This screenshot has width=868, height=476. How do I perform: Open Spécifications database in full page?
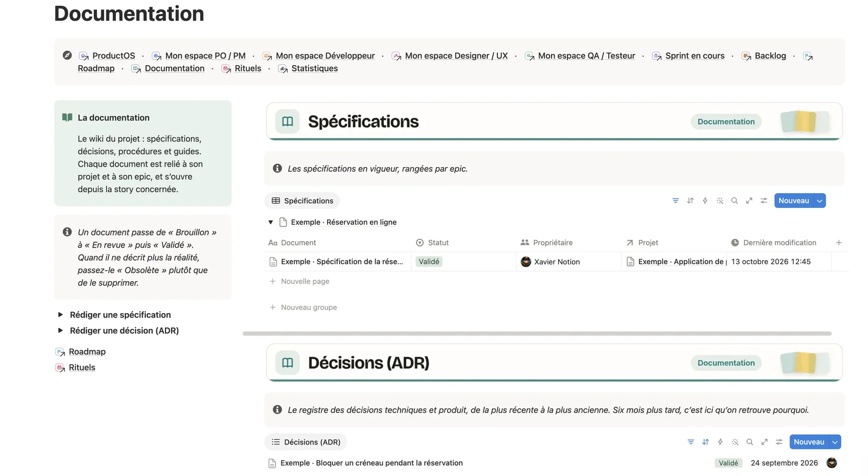point(749,201)
